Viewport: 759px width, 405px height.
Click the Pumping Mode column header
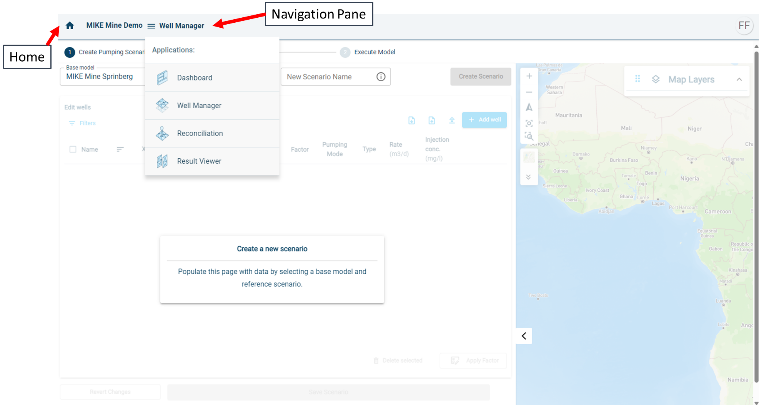tap(334, 149)
